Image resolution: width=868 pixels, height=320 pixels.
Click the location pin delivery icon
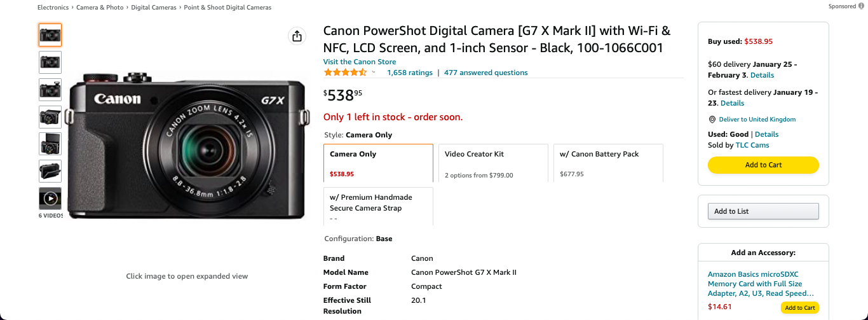(x=712, y=120)
